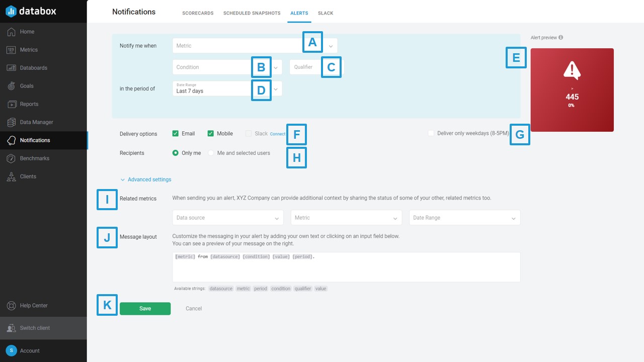Enable Deliver only weekdays (8-5PM)
This screenshot has height=362, width=644.
tap(431, 133)
